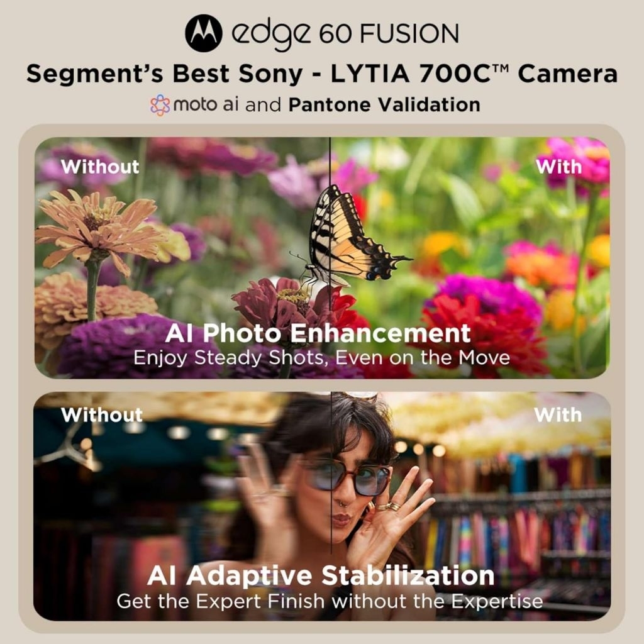This screenshot has height=644, width=644.
Task: Click the Without label on market image
Action: pyautogui.click(x=101, y=415)
